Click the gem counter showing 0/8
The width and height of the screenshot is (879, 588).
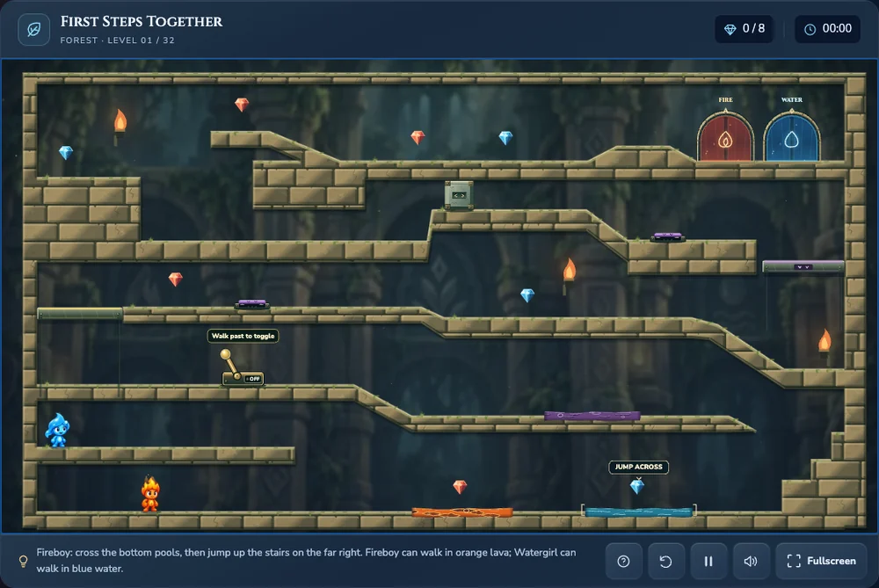click(744, 29)
